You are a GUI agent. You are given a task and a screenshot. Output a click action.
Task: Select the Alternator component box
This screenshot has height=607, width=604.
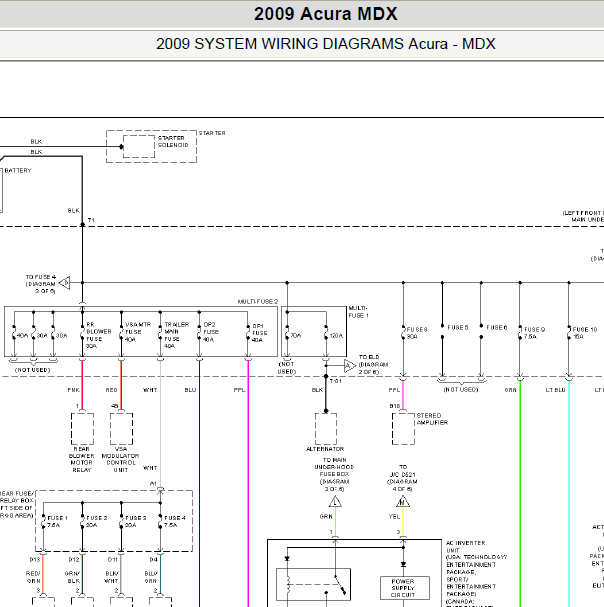[326, 429]
